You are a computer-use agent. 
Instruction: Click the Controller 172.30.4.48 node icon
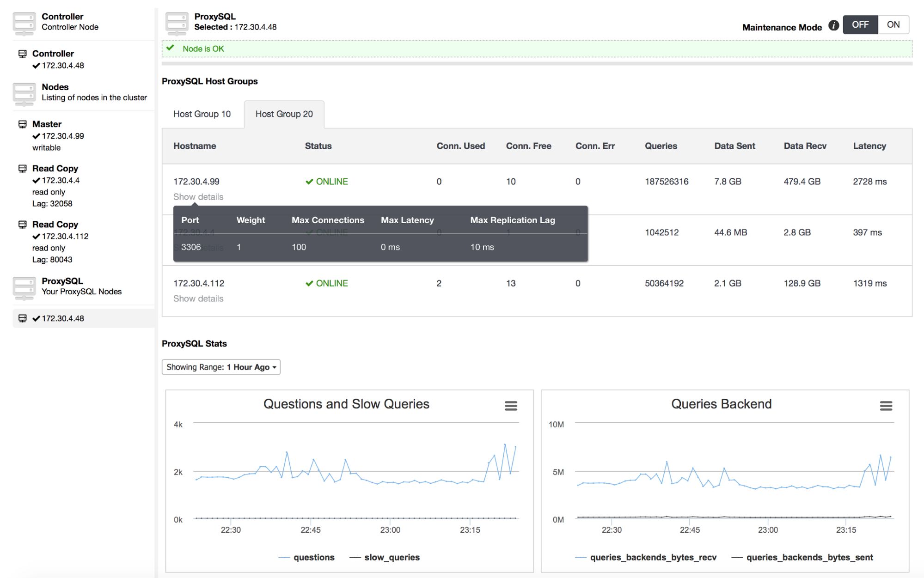[x=22, y=54]
